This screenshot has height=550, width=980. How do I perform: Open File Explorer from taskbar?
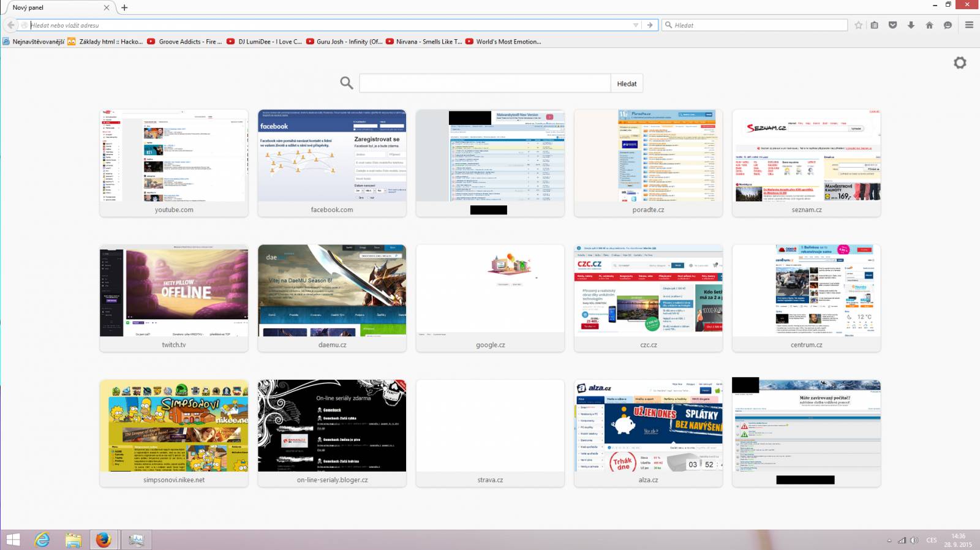(x=73, y=540)
